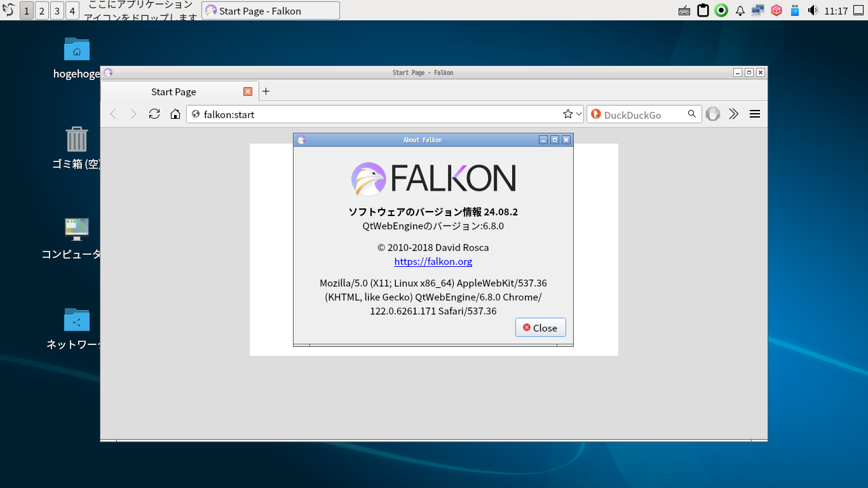
Task: Click into the DuckDuckGo search field
Action: click(644, 114)
